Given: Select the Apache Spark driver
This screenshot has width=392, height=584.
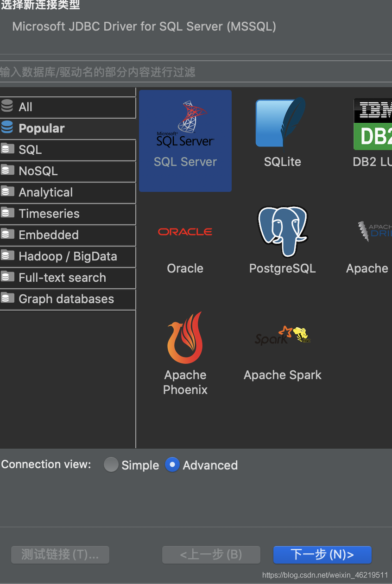Looking at the screenshot, I should click(282, 353).
